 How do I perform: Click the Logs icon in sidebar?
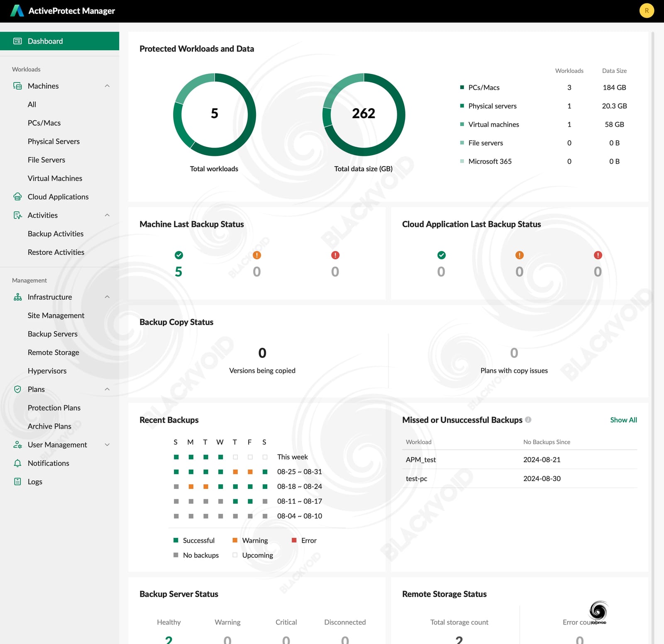click(x=17, y=481)
